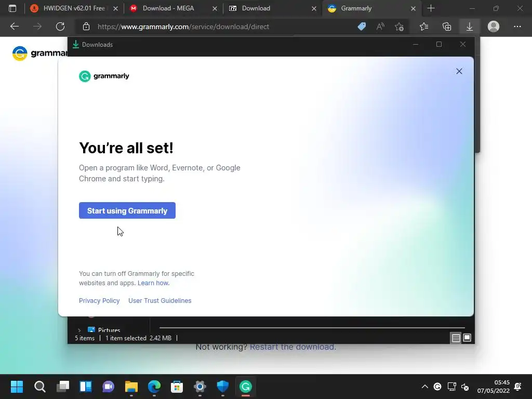
Task: Go forward in browser history
Action: pos(37,26)
